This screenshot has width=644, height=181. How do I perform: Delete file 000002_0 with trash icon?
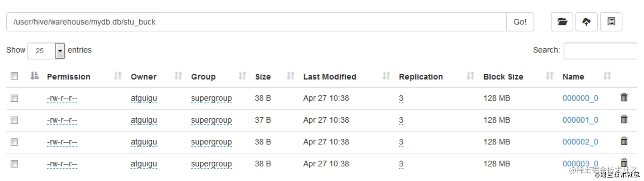pyautogui.click(x=624, y=141)
